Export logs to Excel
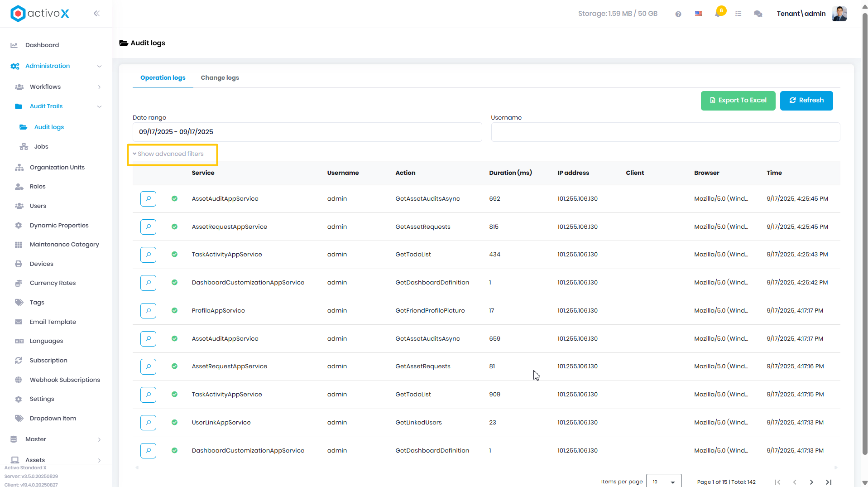Image resolution: width=868 pixels, height=487 pixels. pos(738,101)
